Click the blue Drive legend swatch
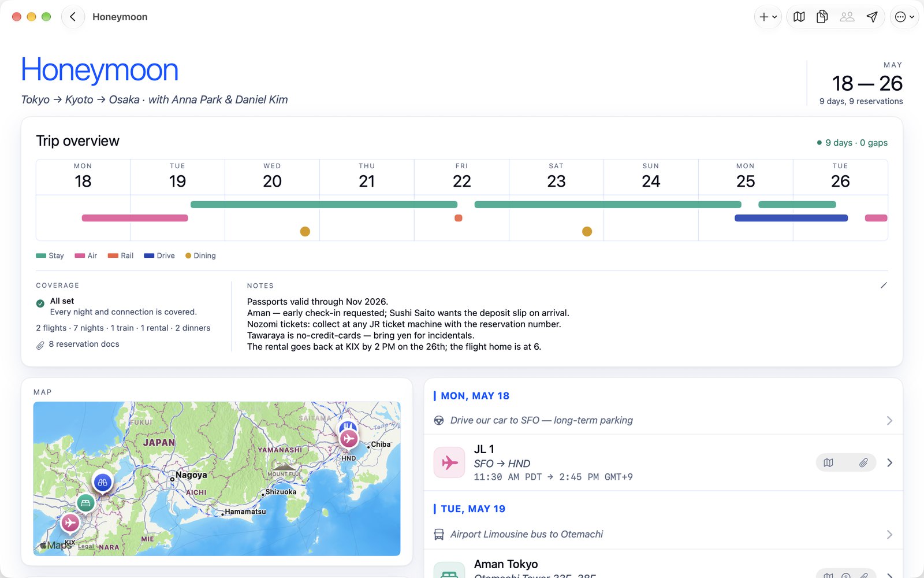Viewport: 924px width, 578px height. 149,255
